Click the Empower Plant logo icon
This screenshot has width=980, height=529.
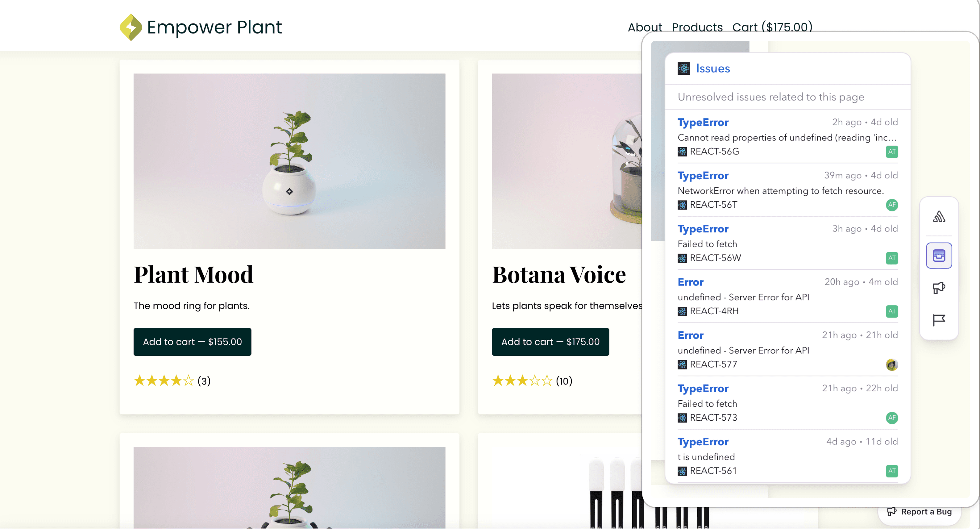click(x=131, y=27)
